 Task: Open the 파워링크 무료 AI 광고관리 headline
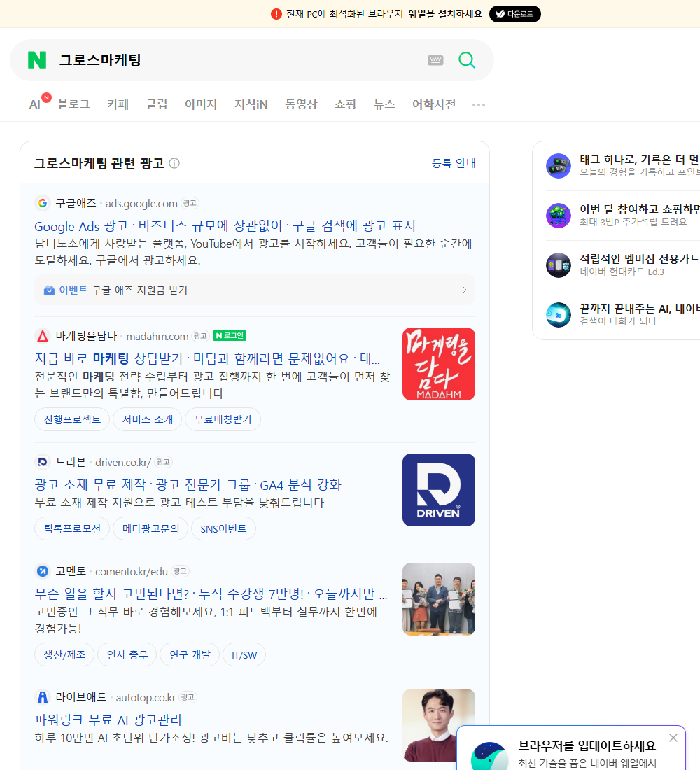point(108,720)
